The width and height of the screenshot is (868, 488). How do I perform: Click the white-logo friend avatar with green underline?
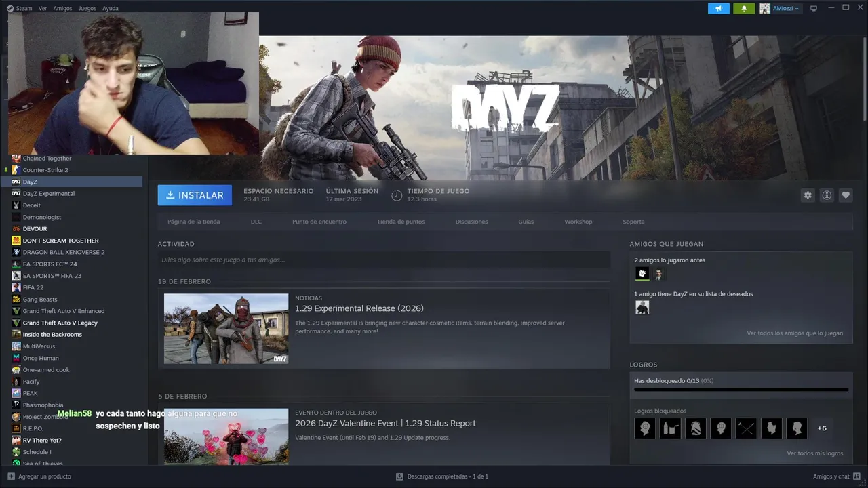(x=642, y=274)
